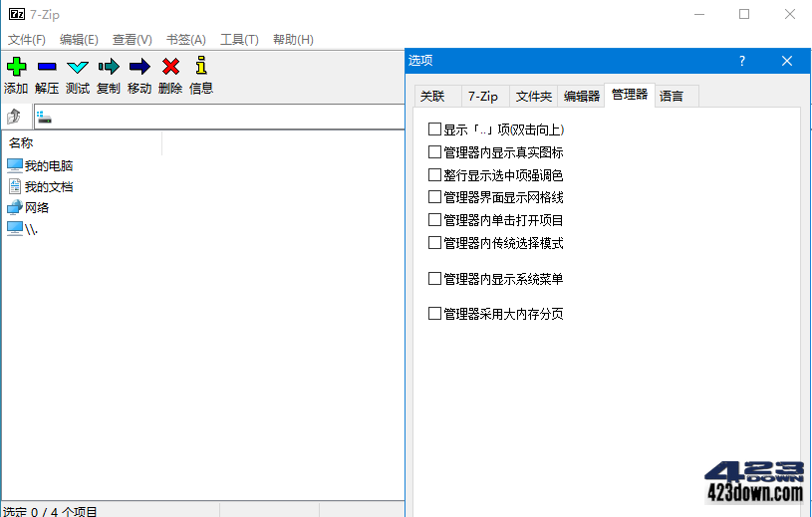Switch to the 7-Zip tab in options
812x517 pixels.
coord(485,97)
